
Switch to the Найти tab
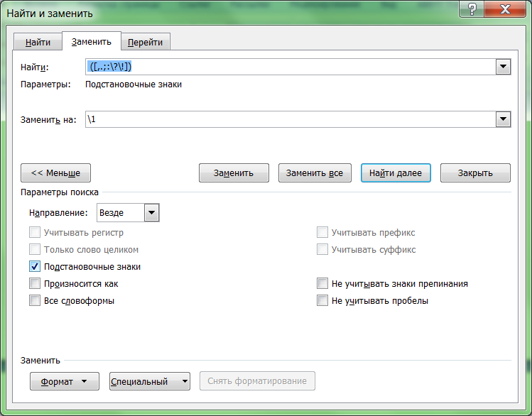click(38, 42)
